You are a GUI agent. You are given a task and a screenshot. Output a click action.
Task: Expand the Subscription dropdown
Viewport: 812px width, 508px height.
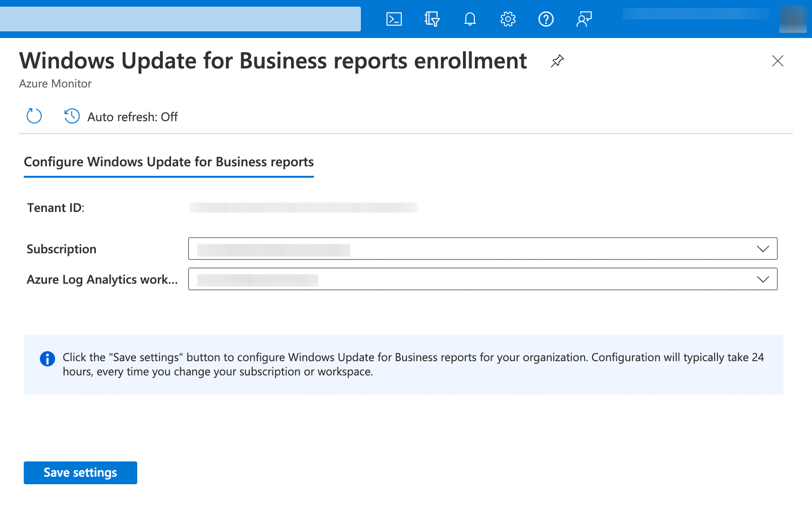tap(483, 249)
